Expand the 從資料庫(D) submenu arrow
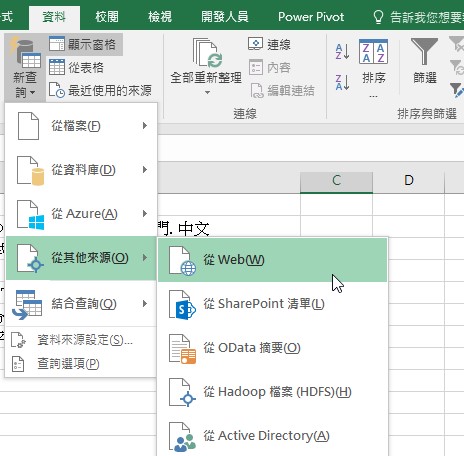Image resolution: width=464 pixels, height=456 pixels. [145, 170]
